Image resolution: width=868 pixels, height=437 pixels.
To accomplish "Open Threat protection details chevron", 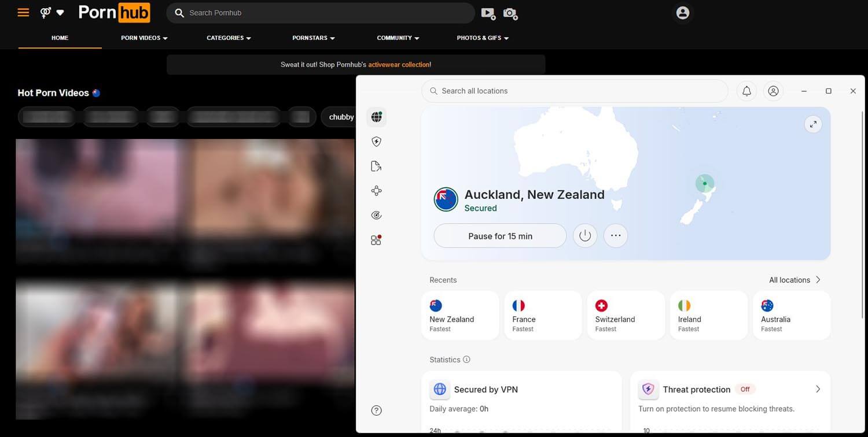I will (x=818, y=389).
